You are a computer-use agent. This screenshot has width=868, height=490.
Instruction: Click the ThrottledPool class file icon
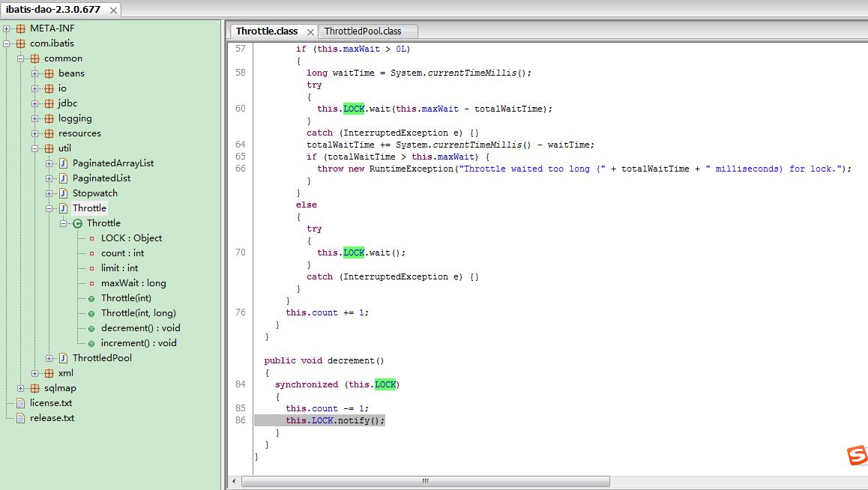pos(63,358)
